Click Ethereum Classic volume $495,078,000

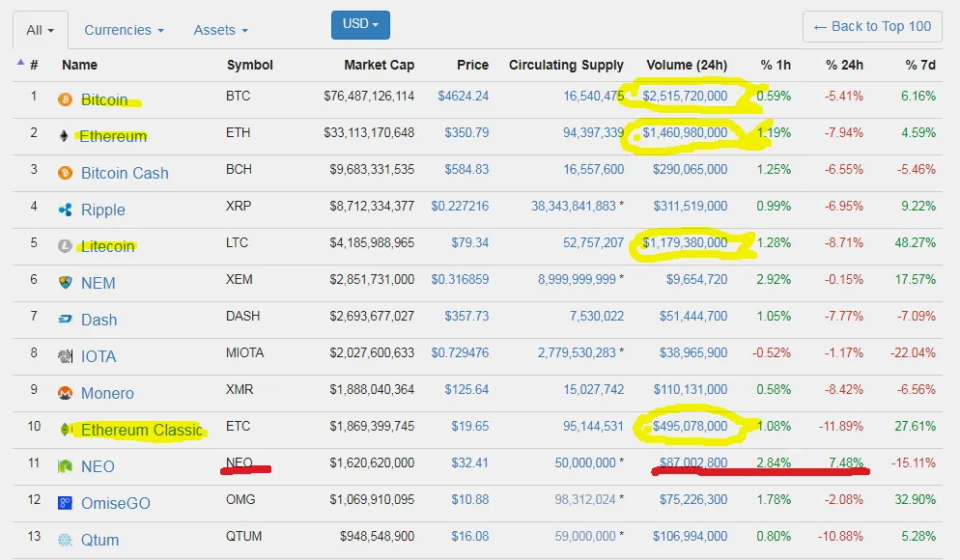[x=690, y=427]
